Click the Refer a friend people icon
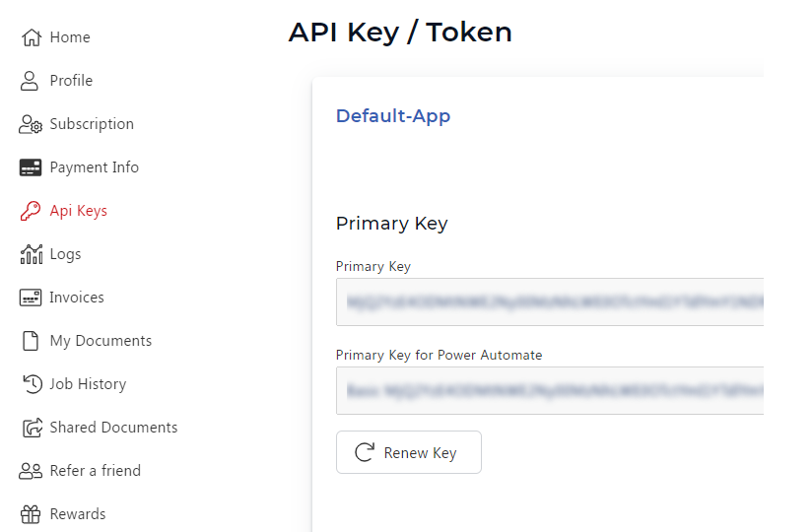Image resolution: width=812 pixels, height=532 pixels. (31, 471)
